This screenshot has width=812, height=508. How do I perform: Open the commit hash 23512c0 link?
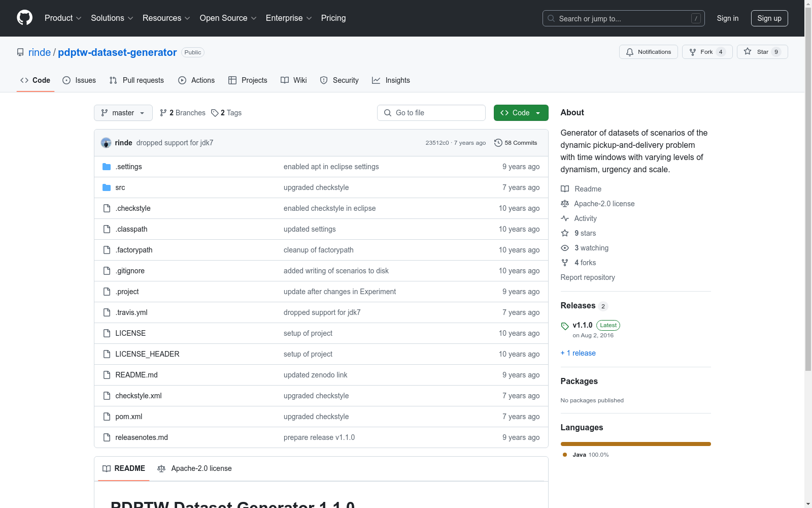437,143
